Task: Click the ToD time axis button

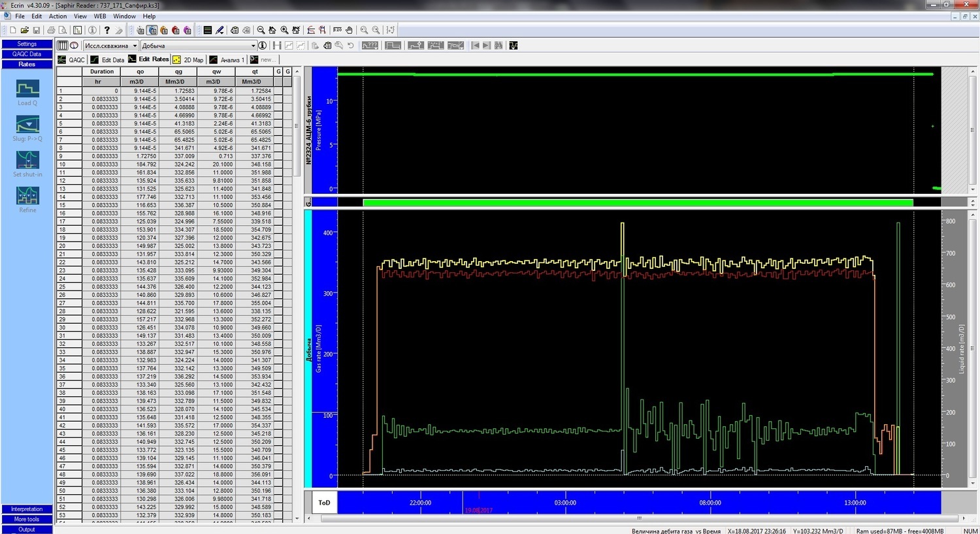Action: (x=324, y=503)
